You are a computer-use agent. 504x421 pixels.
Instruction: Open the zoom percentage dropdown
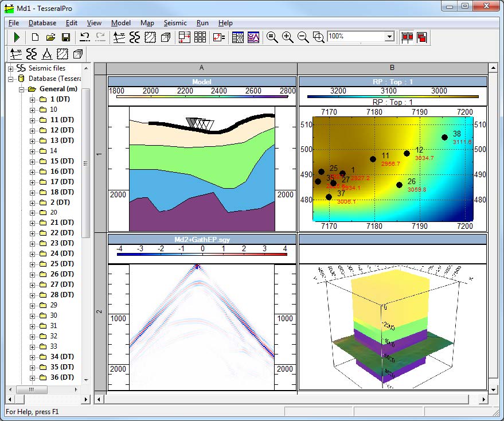point(389,37)
